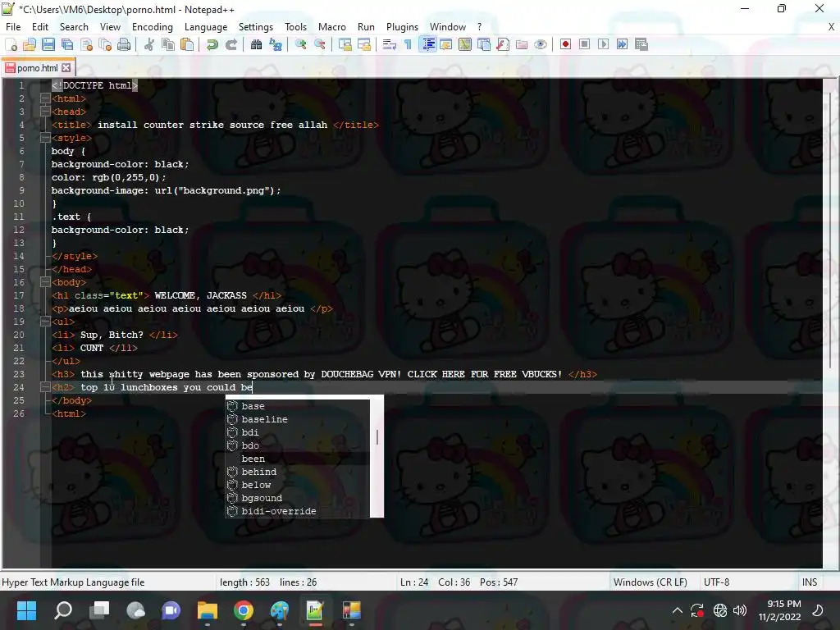Redo the edit using the Redo arrow
This screenshot has height=630, width=840.
[231, 44]
